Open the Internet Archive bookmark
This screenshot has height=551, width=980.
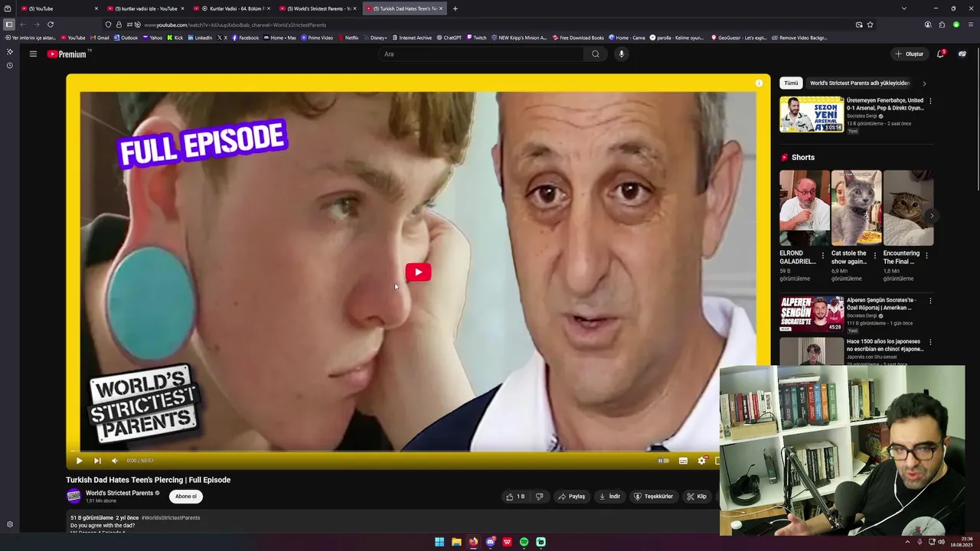[x=412, y=37]
